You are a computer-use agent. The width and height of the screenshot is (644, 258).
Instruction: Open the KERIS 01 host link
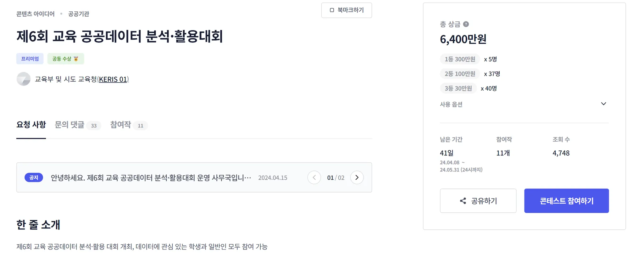click(x=113, y=79)
